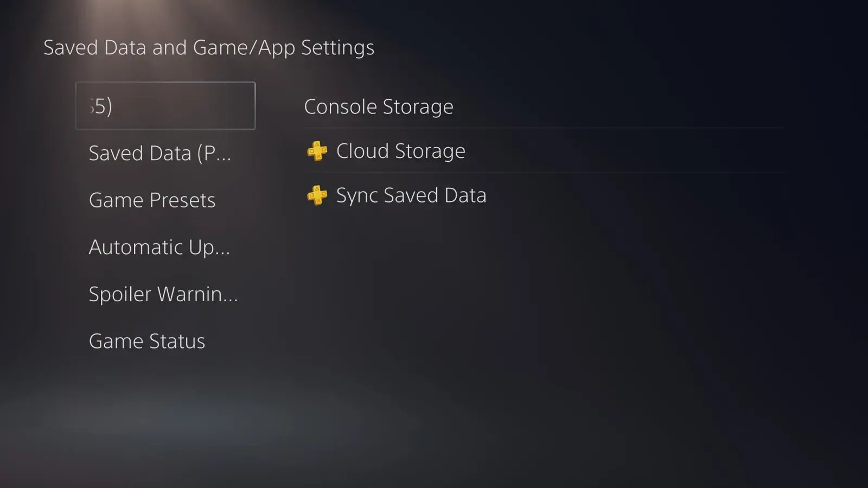Open the Game Presets category
Screen dimensions: 868x488
152,200
